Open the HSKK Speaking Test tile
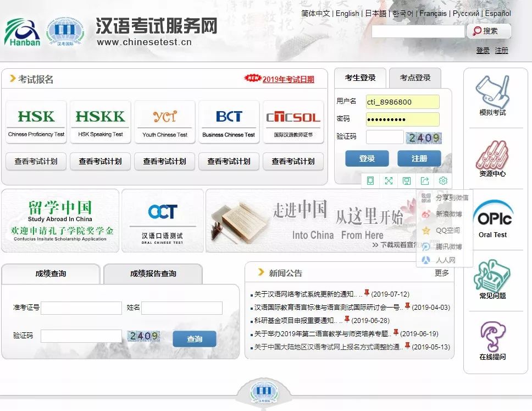Viewport: 532px width, 411px height. (101, 122)
